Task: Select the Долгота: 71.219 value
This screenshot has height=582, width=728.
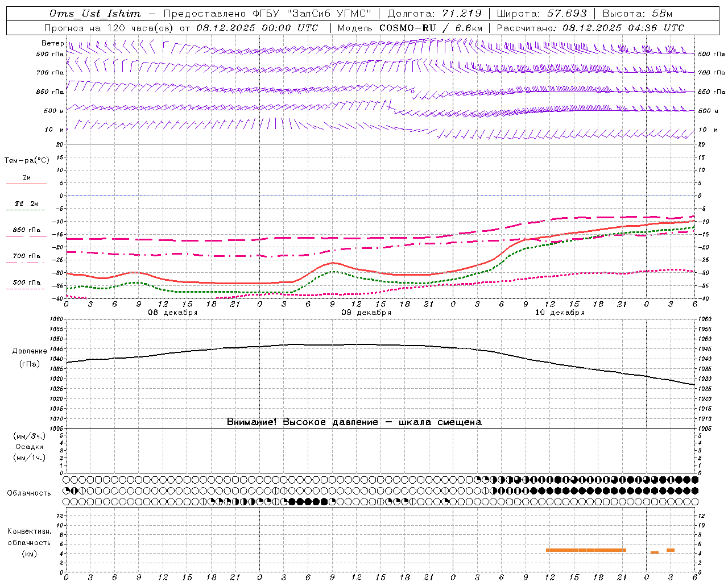Action: tap(435, 14)
